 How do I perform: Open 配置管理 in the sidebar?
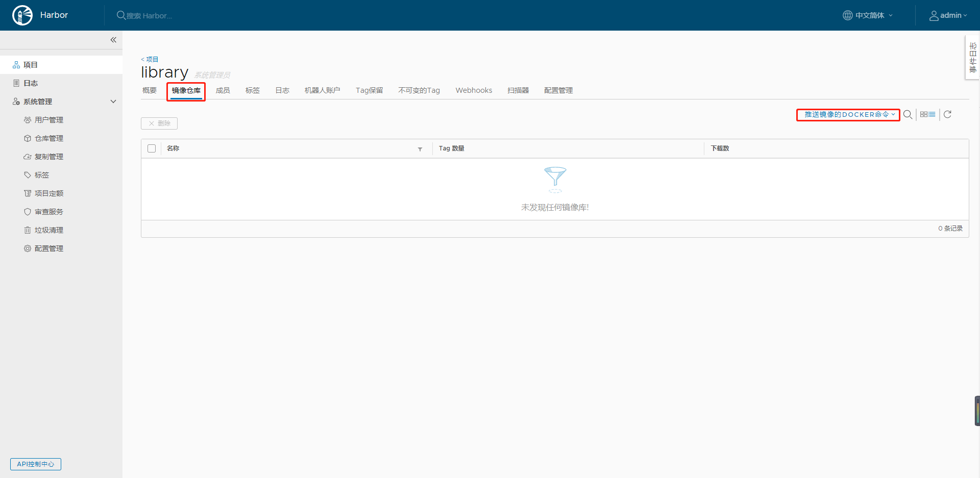(x=49, y=248)
